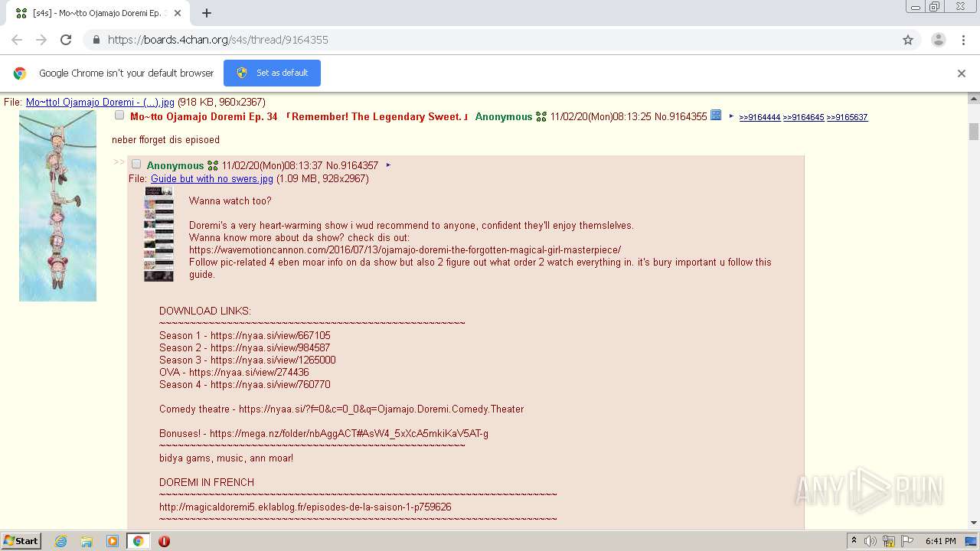
Task: Click the vertical scrollbar thumb
Action: [974, 131]
